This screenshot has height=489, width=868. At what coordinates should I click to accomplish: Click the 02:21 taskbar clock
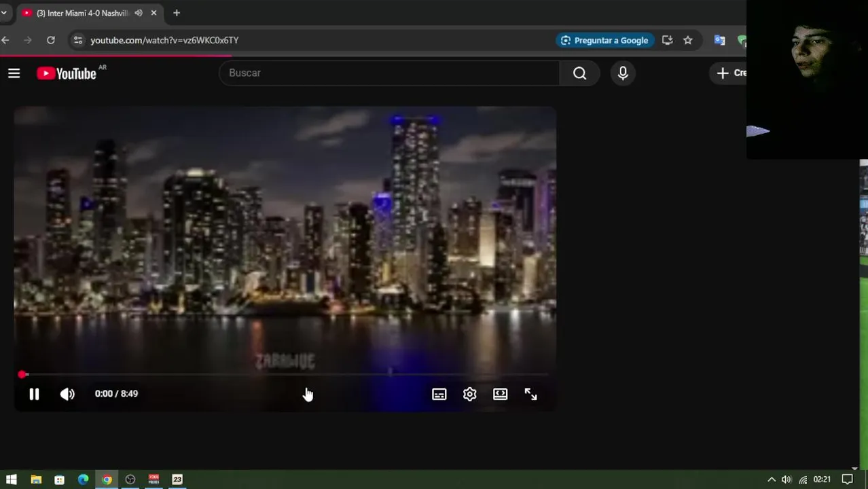click(822, 479)
